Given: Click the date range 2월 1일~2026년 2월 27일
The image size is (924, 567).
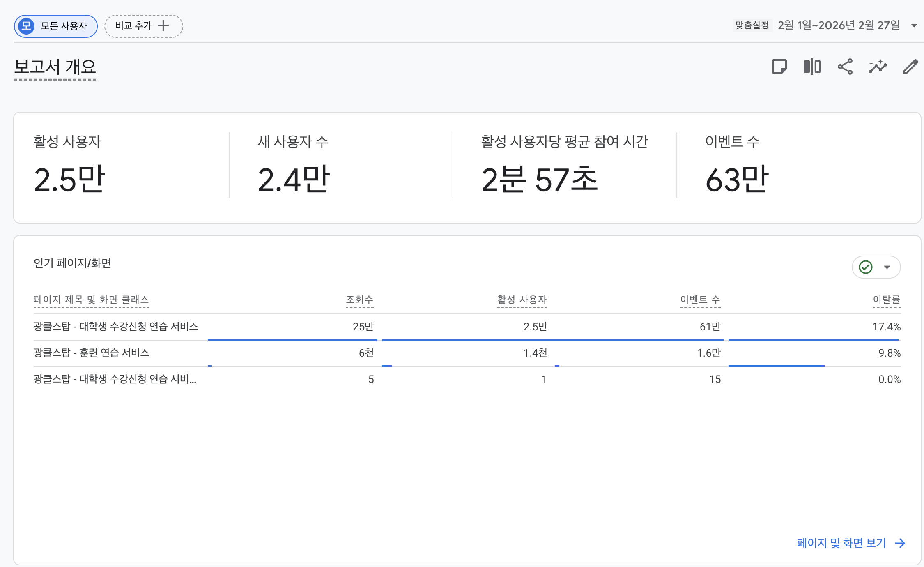Looking at the screenshot, I should pyautogui.click(x=839, y=25).
